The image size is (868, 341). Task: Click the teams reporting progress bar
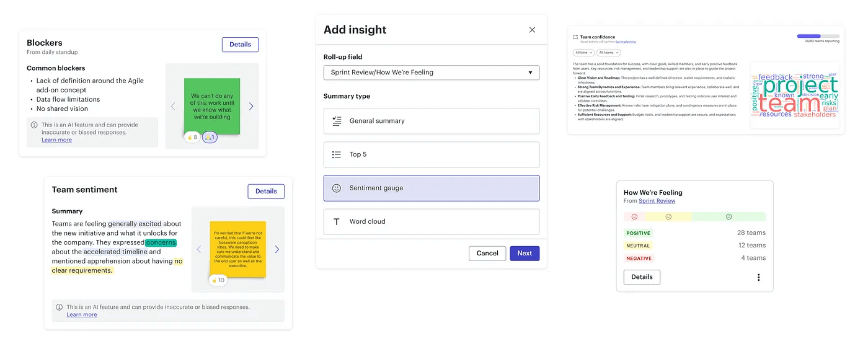point(818,36)
